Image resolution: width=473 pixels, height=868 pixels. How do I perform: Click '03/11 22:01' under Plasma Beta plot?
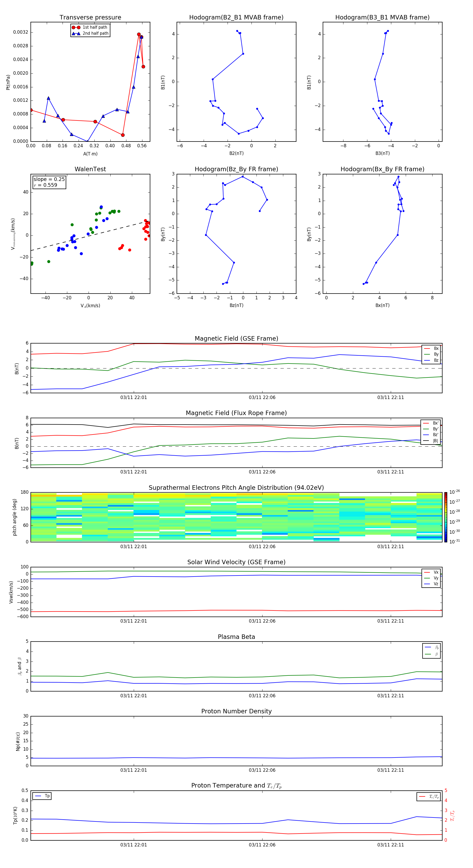click(x=134, y=696)
